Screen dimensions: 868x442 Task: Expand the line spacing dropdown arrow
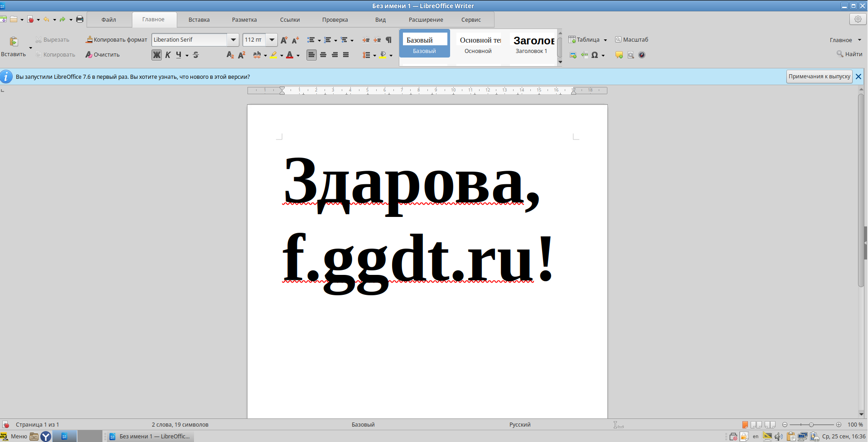[374, 55]
